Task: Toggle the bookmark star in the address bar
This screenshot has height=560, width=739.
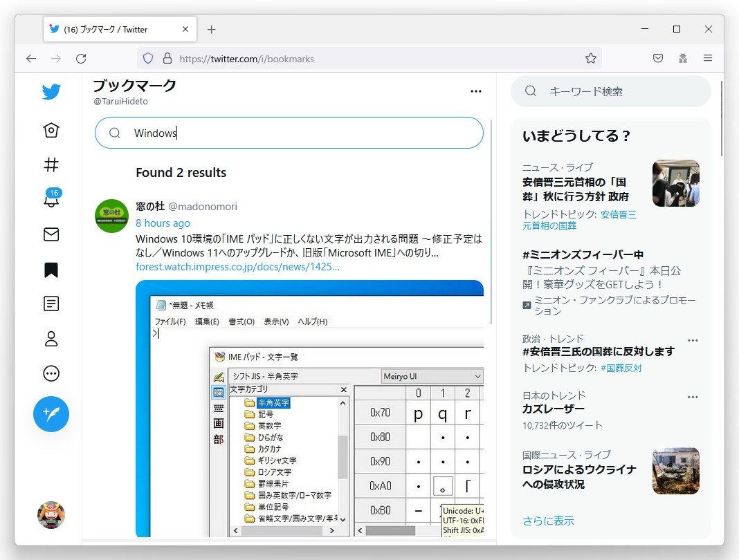Action: tap(591, 58)
